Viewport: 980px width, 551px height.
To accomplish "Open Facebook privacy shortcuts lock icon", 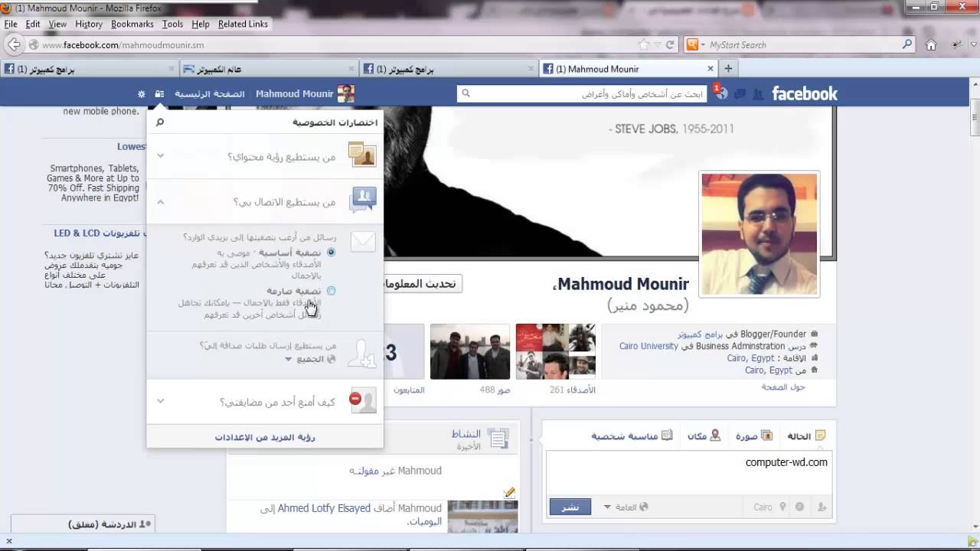I will pos(159,94).
